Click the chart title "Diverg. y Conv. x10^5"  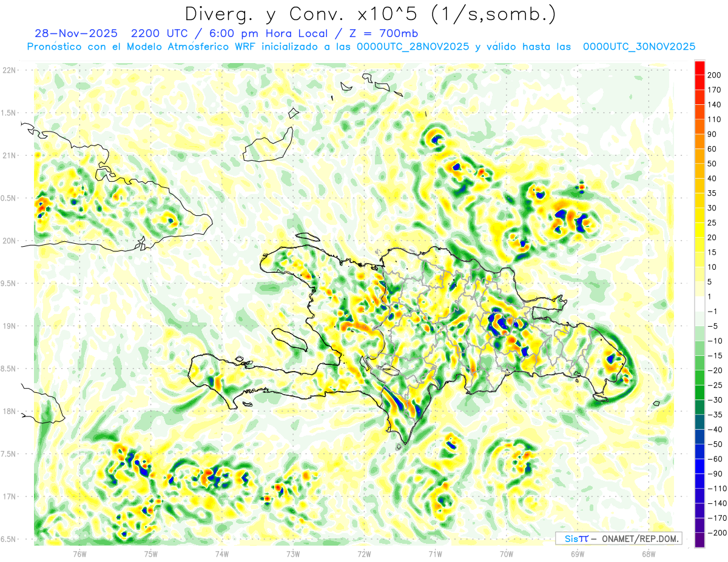(x=308, y=14)
